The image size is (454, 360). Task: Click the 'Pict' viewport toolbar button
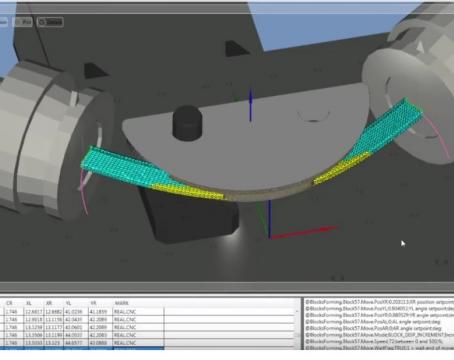pyautogui.click(x=23, y=22)
